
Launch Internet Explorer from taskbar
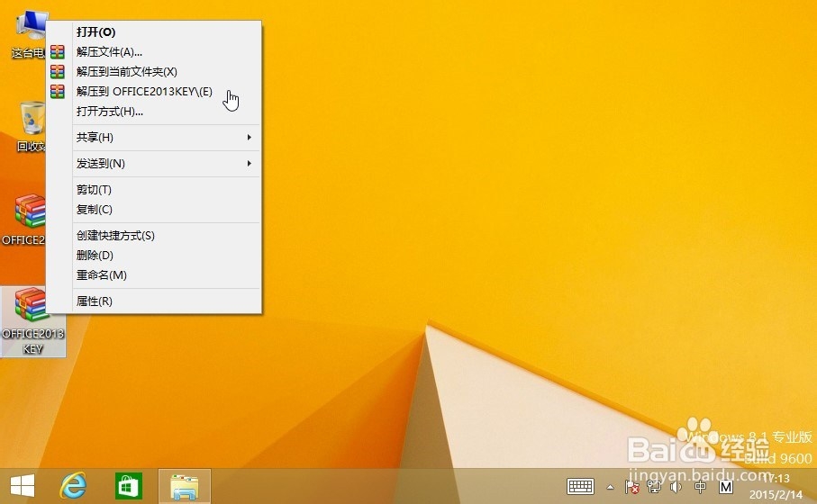tap(74, 486)
